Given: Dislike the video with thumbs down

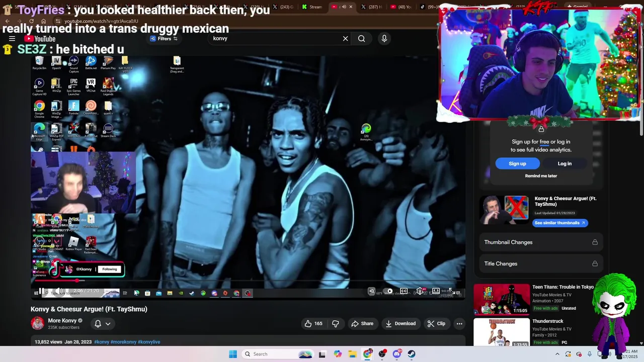Looking at the screenshot, I should pyautogui.click(x=336, y=324).
